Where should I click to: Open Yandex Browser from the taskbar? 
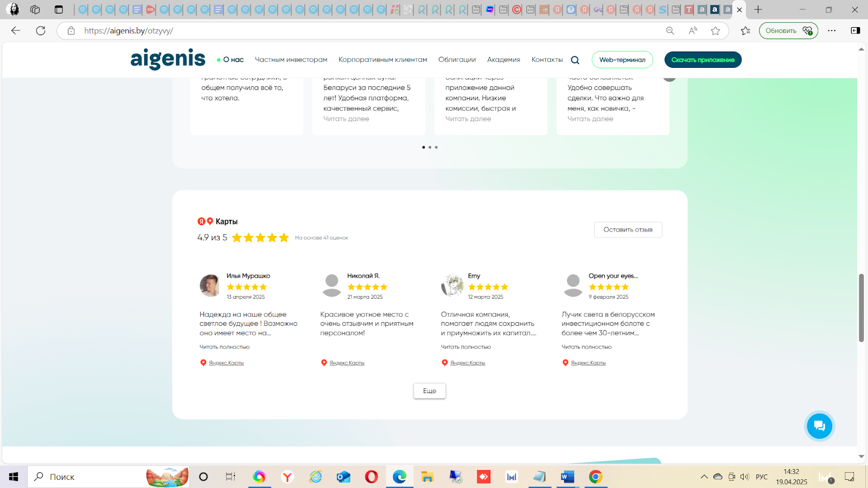pos(287,477)
